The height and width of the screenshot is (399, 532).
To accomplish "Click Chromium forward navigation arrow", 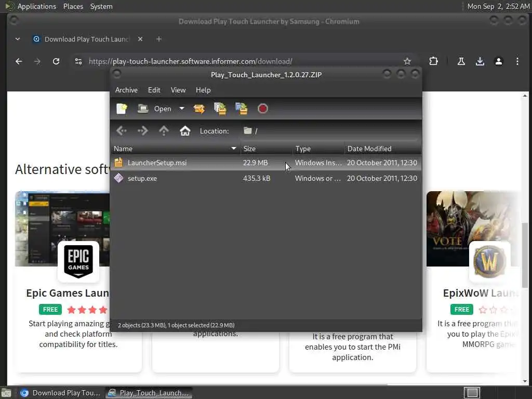I will tap(37, 61).
